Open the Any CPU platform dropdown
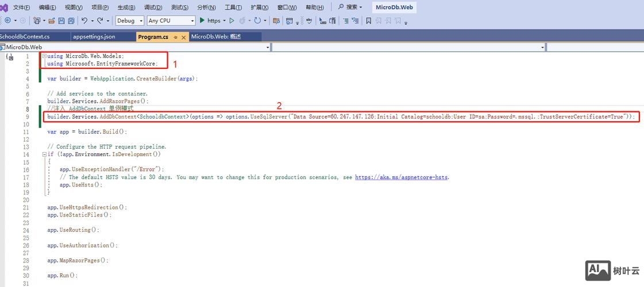 click(171, 21)
